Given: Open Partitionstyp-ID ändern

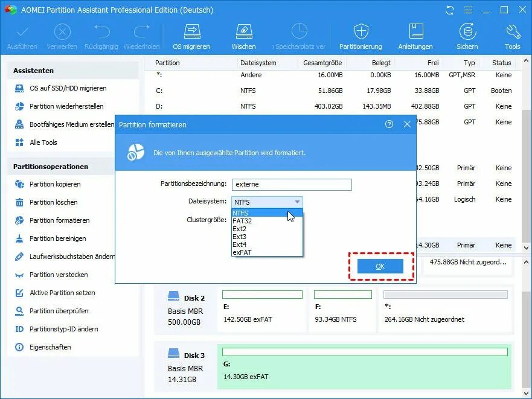Looking at the screenshot, I should tap(57, 329).
